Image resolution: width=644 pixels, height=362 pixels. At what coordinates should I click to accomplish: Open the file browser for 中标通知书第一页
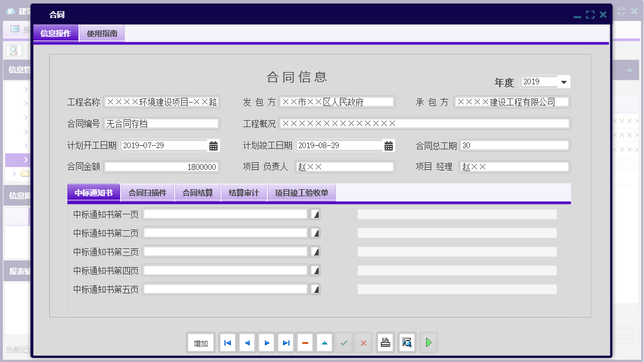pyautogui.click(x=314, y=214)
